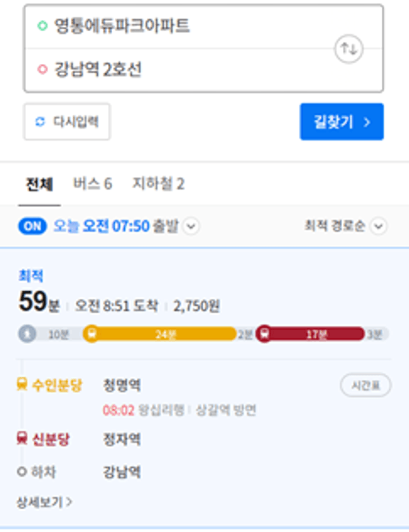Select the 신분당 line train icon
Image resolution: width=409 pixels, height=532 pixels.
[22, 438]
